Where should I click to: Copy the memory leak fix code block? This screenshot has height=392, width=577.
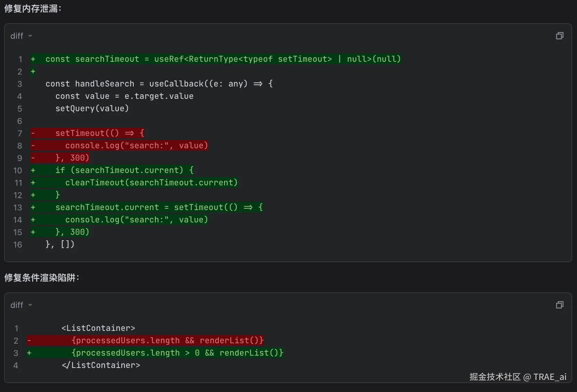(x=559, y=36)
